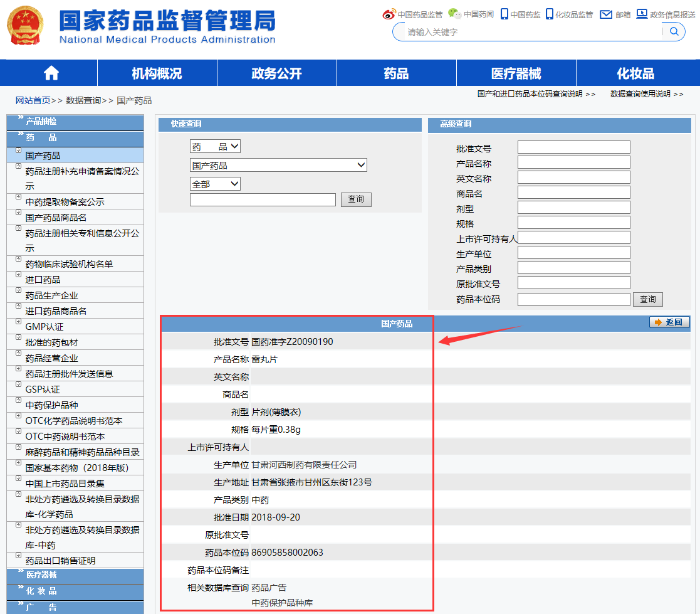The height and width of the screenshot is (614, 700).
Task: Select 药品出口销售证明 in sidebar
Action: click(x=75, y=560)
